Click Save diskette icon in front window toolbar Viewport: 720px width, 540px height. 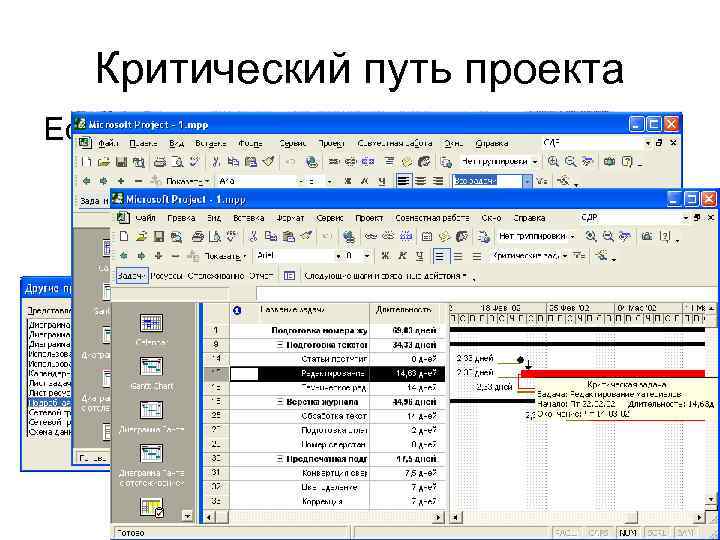coord(159,236)
